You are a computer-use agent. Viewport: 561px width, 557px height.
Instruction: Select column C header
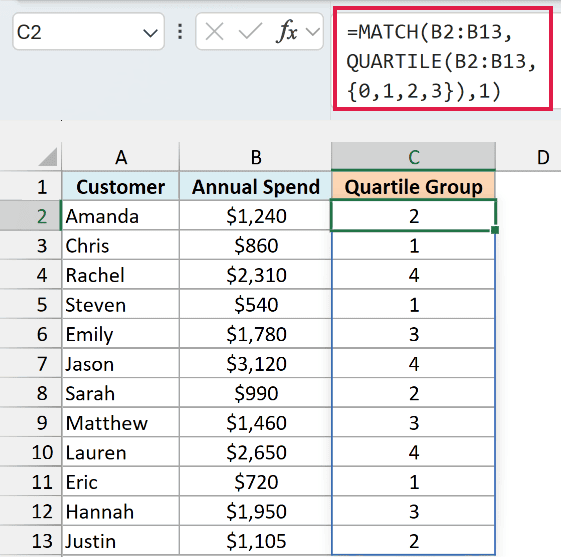pos(413,157)
